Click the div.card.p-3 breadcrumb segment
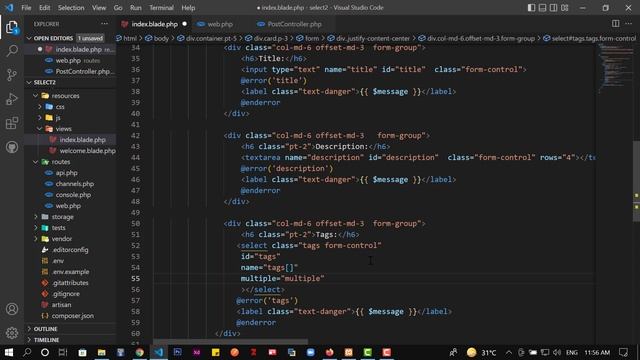 pos(270,38)
